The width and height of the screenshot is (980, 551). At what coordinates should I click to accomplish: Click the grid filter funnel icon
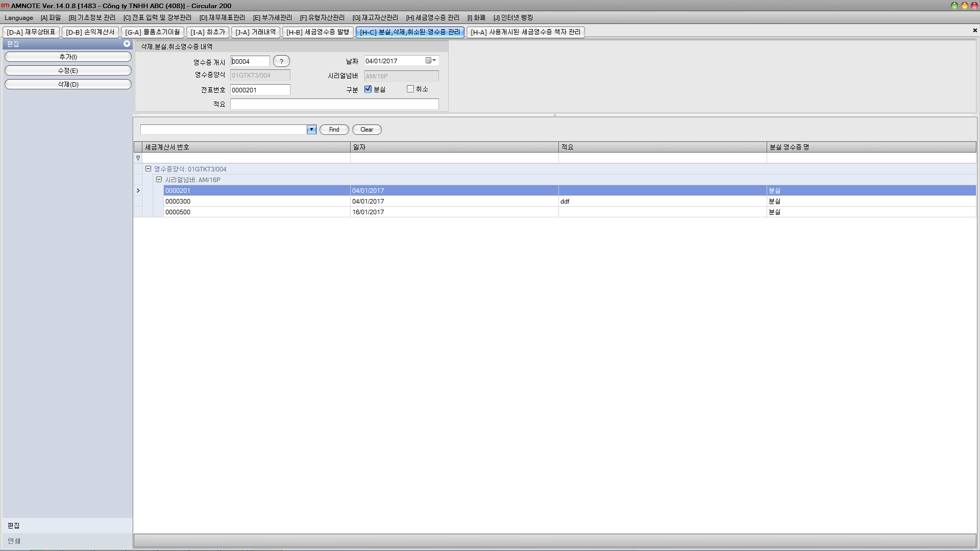click(138, 158)
